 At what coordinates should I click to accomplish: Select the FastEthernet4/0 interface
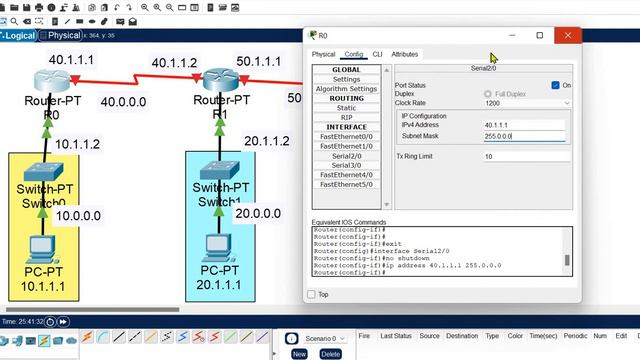coord(346,175)
